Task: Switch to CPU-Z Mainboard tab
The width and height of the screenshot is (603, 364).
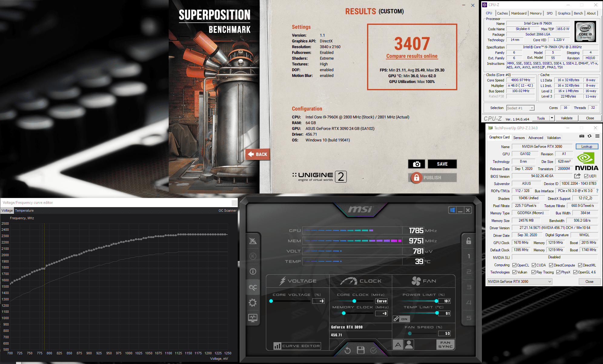Action: coord(519,13)
